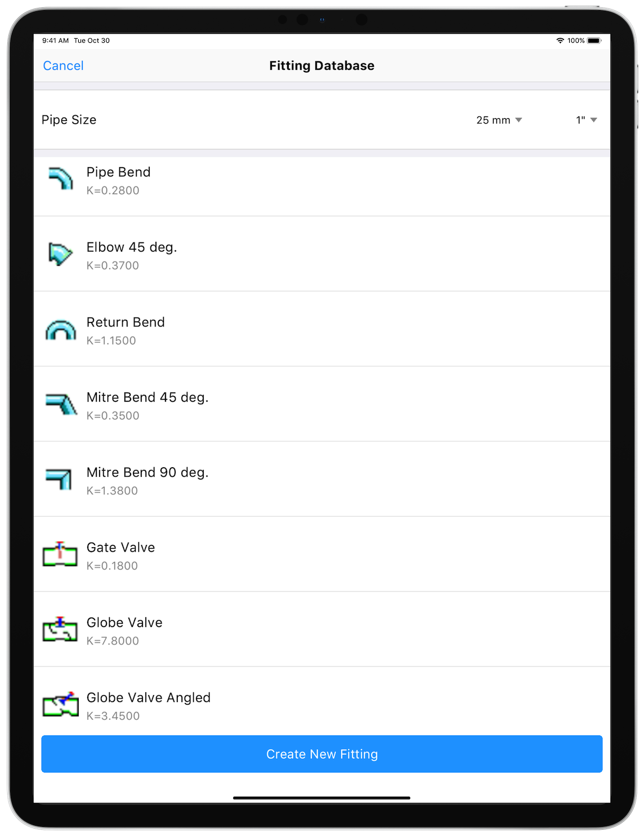Screen dimensions: 644x837
Task: Select the Pipe Bend K=0.2800 row
Action: click(x=322, y=186)
